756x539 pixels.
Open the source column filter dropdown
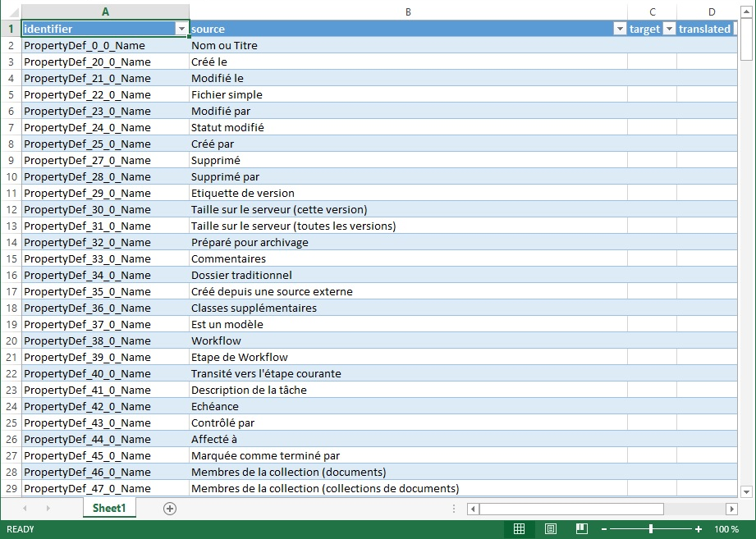tap(620, 29)
